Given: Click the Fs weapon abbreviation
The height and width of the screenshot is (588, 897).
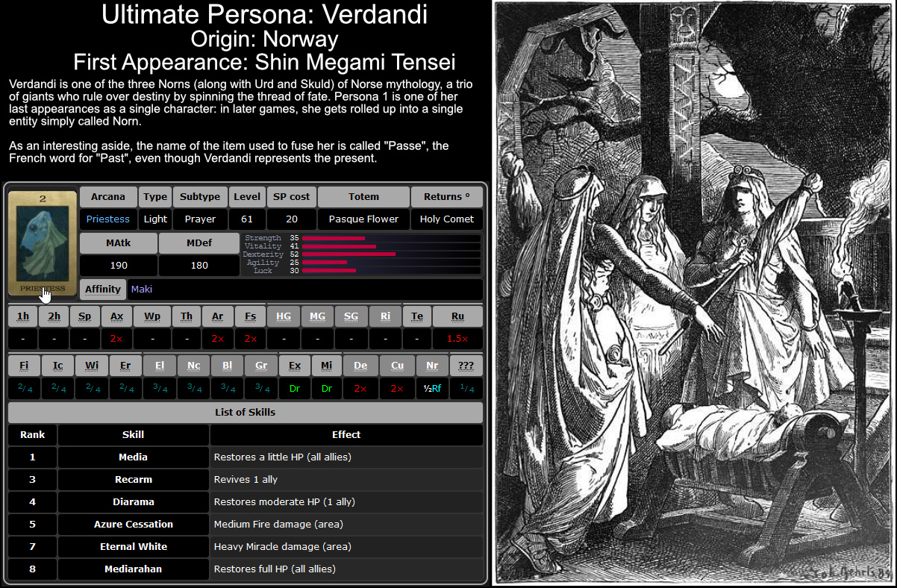Looking at the screenshot, I should point(250,316).
